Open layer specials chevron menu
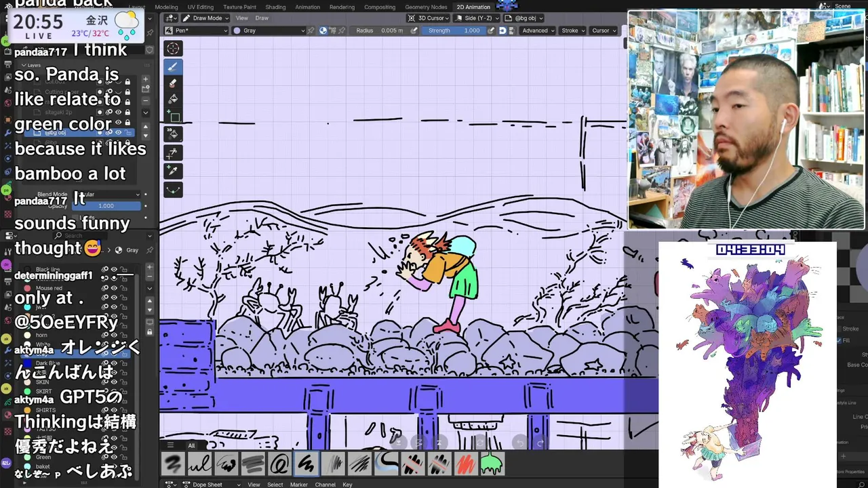 (x=145, y=113)
